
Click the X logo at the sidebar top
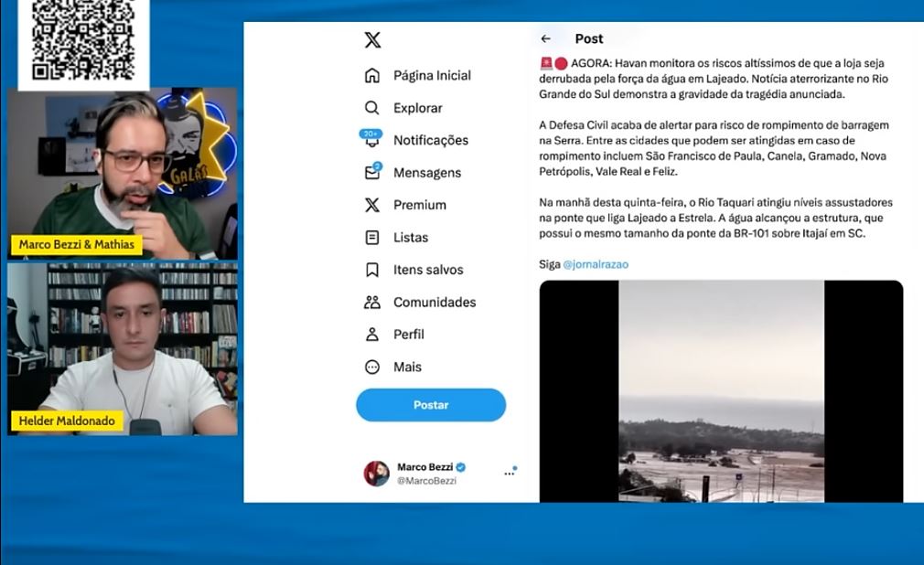[372, 40]
